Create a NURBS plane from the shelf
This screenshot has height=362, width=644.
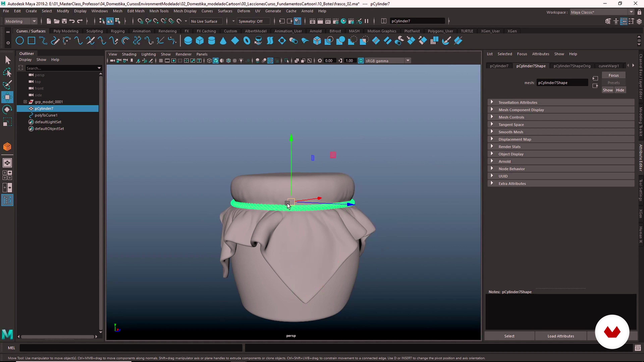235,41
